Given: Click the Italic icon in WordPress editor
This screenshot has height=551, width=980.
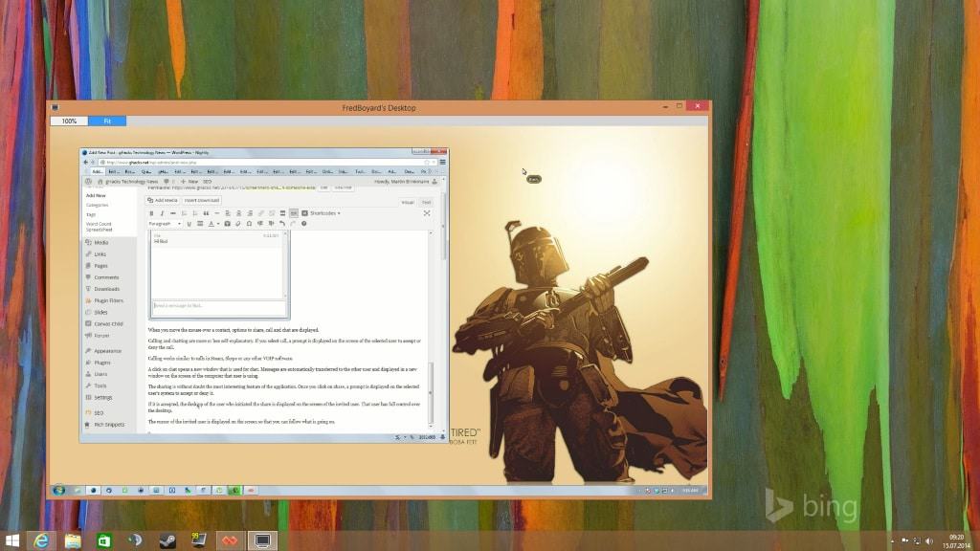Looking at the screenshot, I should (x=162, y=213).
